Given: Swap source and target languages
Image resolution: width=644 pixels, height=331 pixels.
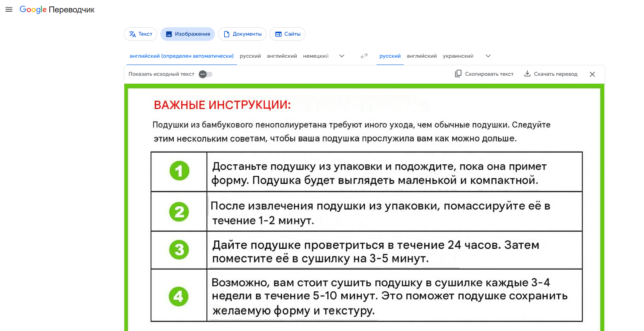Looking at the screenshot, I should click(364, 56).
